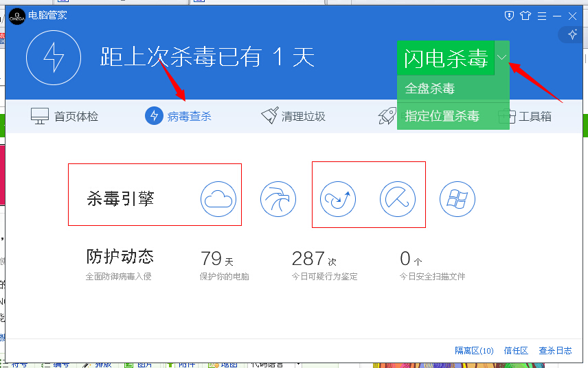The height and width of the screenshot is (368, 588).
Task: Click the 杀毒引擎 label
Action: [120, 198]
